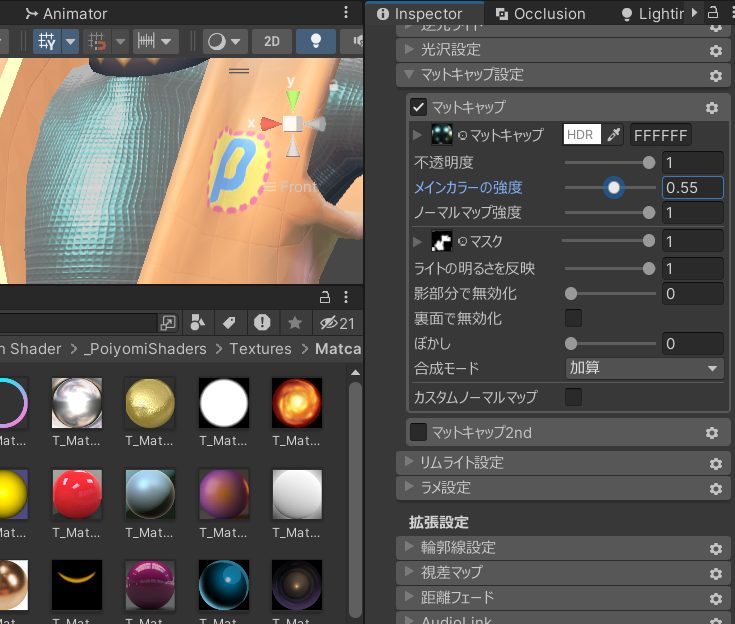Enable the マットキャップ2nd checkbox
The height and width of the screenshot is (624, 735).
click(419, 433)
